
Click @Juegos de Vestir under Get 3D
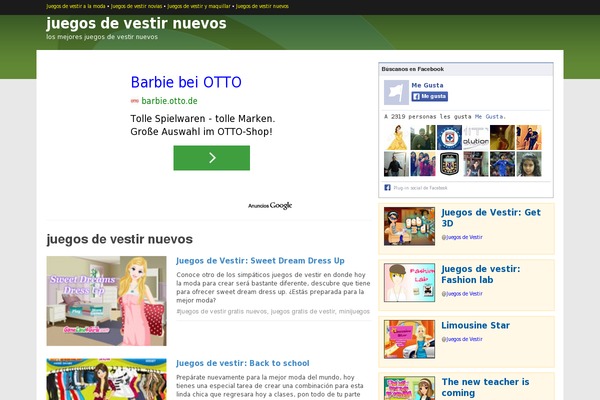[x=462, y=237]
